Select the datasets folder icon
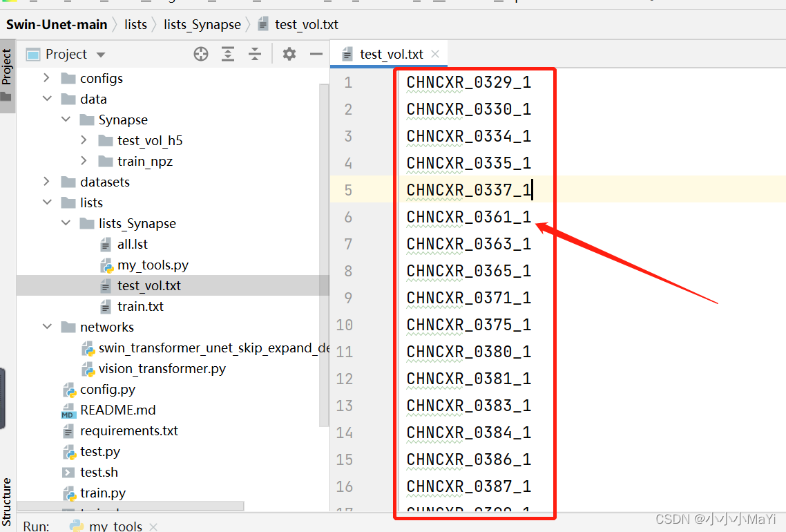Viewport: 786px width, 532px height. (x=68, y=182)
